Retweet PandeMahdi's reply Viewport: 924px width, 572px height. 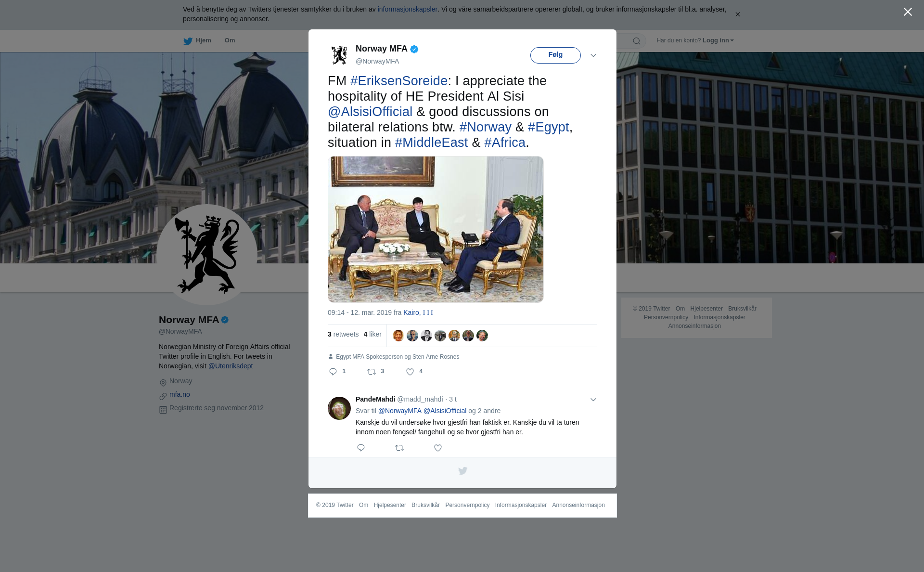click(399, 448)
